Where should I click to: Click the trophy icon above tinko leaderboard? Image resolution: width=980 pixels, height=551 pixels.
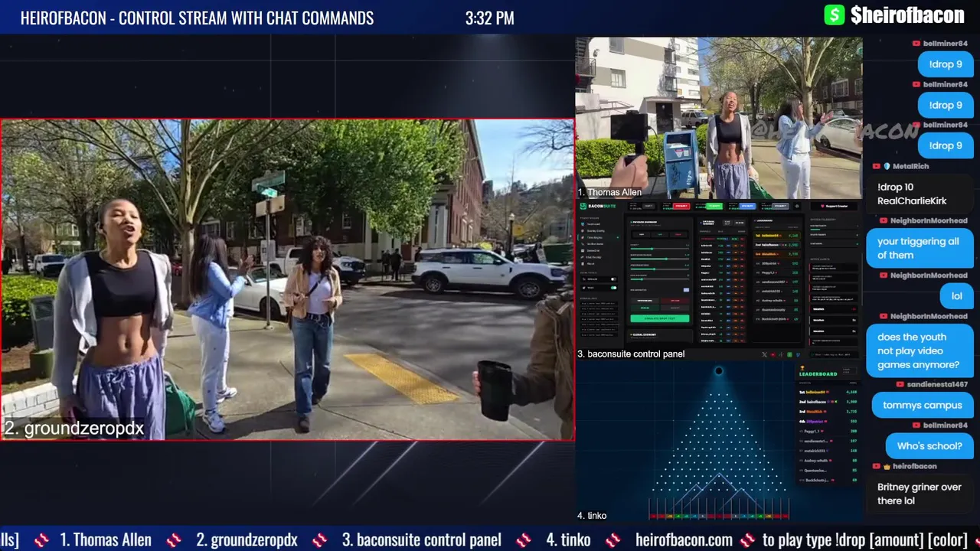pyautogui.click(x=802, y=368)
